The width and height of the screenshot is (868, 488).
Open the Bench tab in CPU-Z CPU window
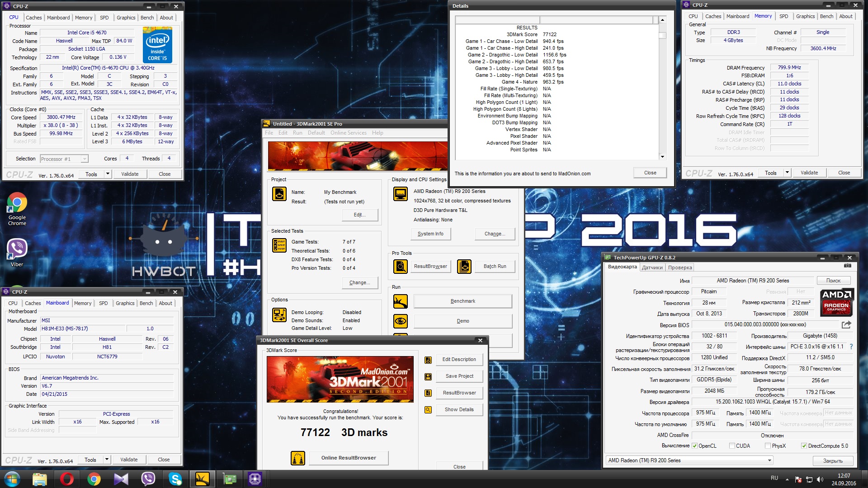click(x=147, y=18)
